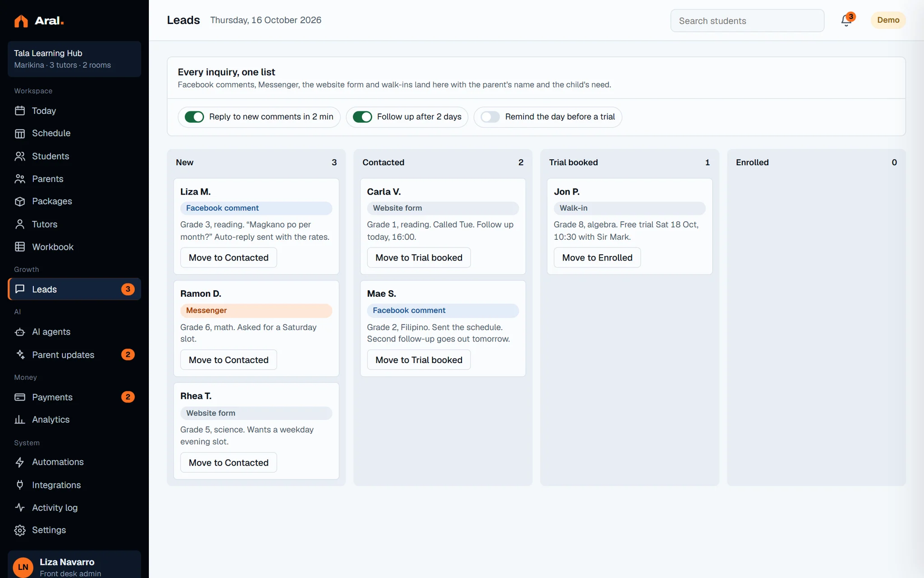Click the Leads chat bubble icon

click(x=20, y=289)
